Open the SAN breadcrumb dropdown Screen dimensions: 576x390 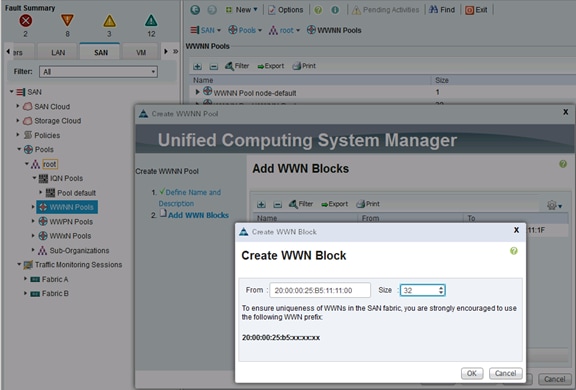point(205,30)
